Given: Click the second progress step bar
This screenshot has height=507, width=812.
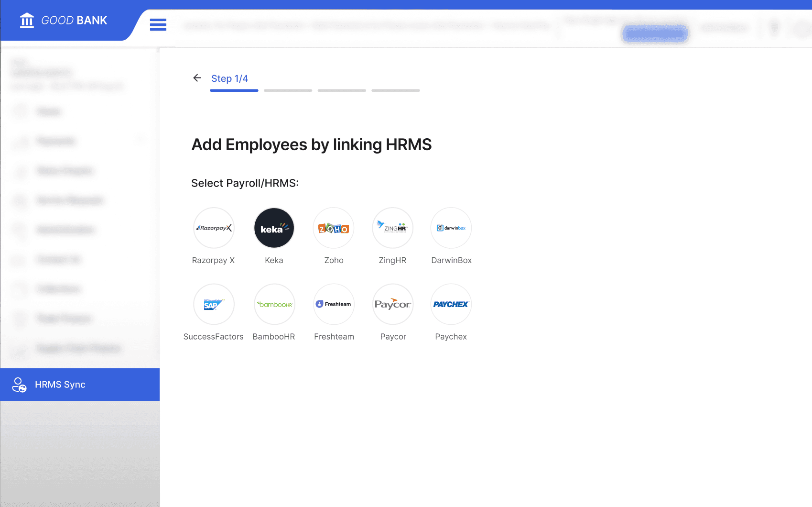Looking at the screenshot, I should 288,90.
